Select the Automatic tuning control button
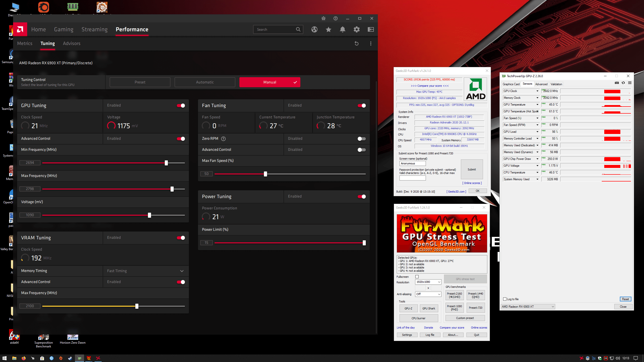 click(x=205, y=82)
